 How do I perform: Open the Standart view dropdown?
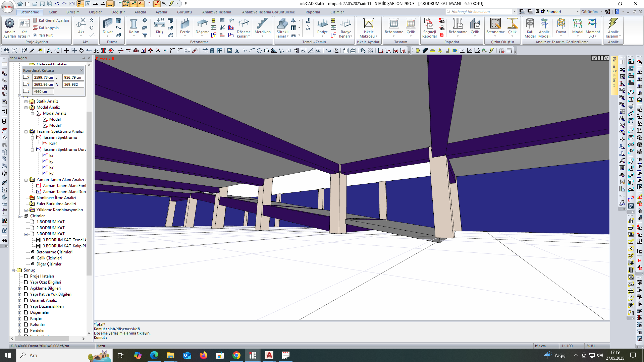pos(577,12)
